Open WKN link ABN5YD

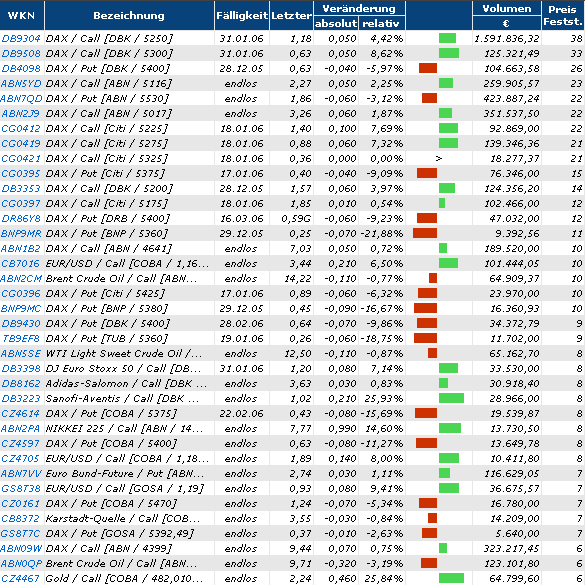[21, 84]
